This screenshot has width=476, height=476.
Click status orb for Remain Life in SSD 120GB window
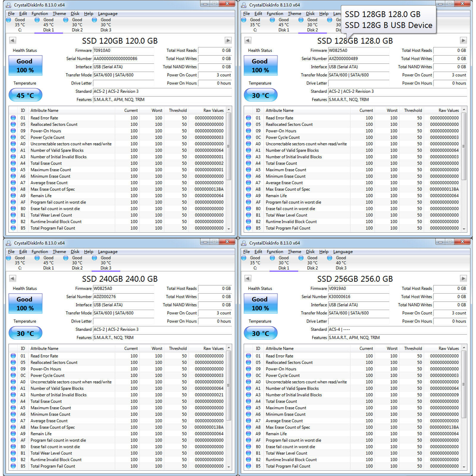[13, 196]
